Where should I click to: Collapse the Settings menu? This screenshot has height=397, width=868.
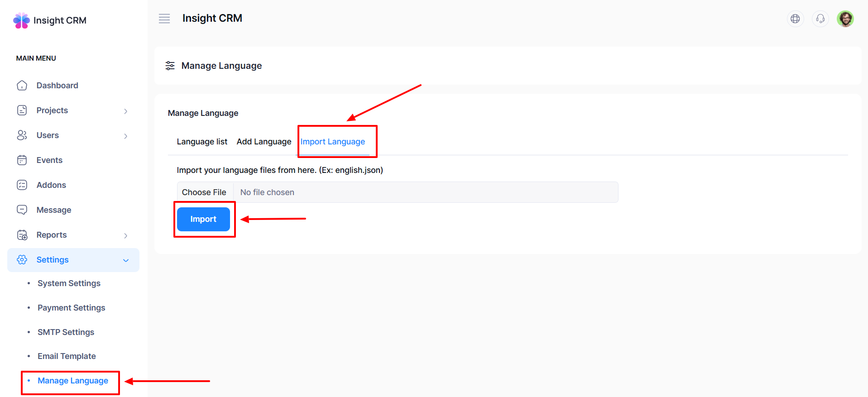(126, 260)
